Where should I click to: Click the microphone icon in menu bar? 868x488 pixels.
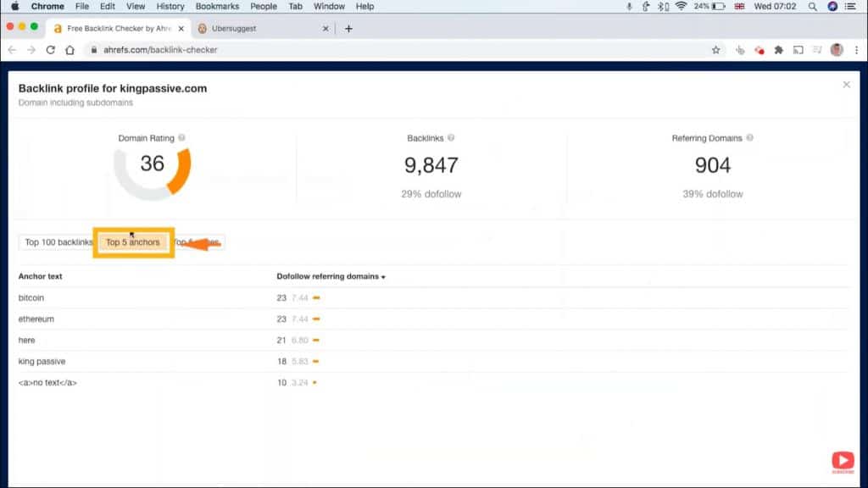click(x=629, y=7)
